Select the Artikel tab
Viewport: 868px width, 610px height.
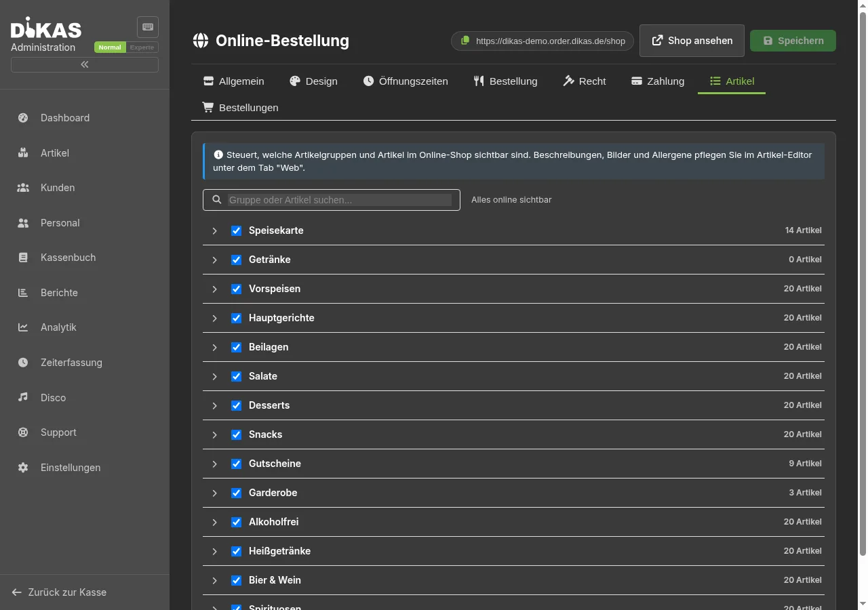(732, 81)
